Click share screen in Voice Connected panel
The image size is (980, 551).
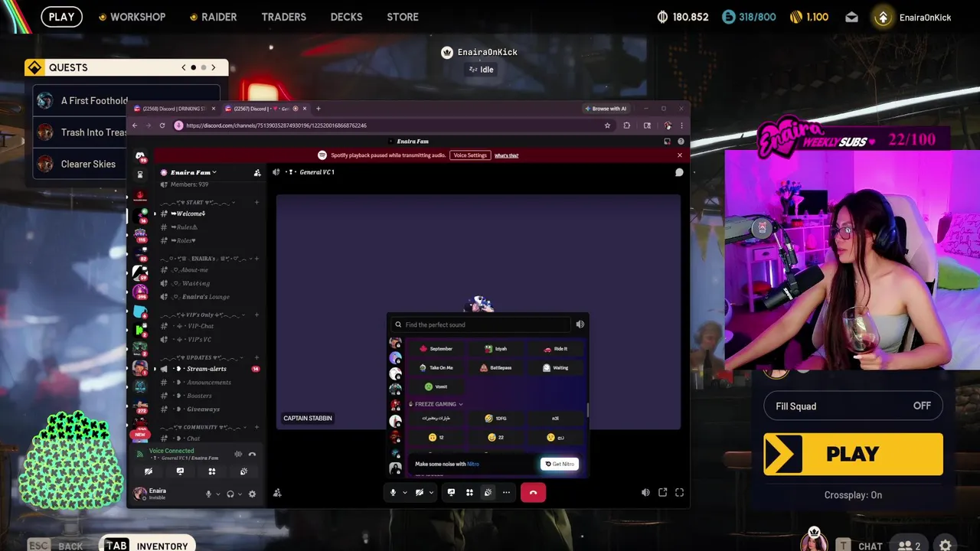point(180,471)
